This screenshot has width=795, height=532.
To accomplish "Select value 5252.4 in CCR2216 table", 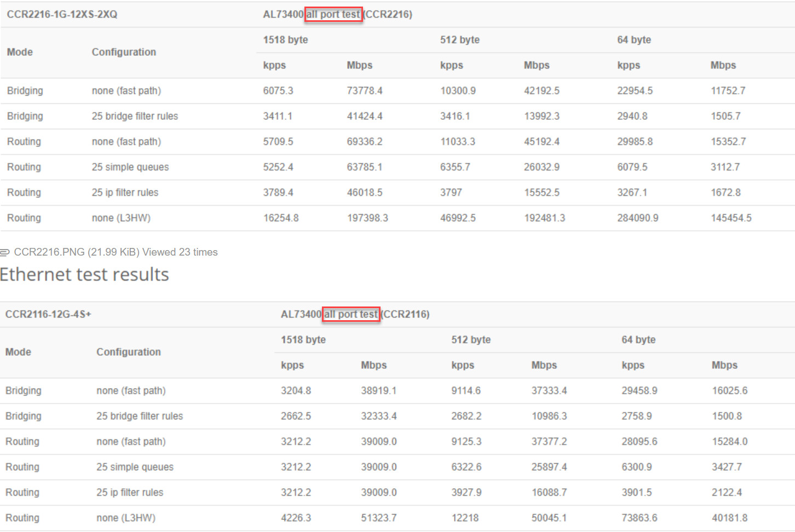I will point(278,167).
